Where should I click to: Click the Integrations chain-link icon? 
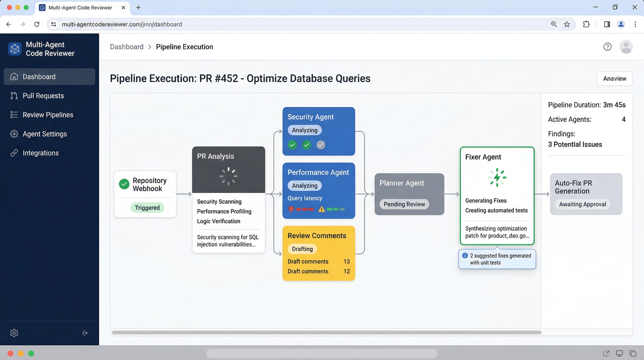pos(14,153)
